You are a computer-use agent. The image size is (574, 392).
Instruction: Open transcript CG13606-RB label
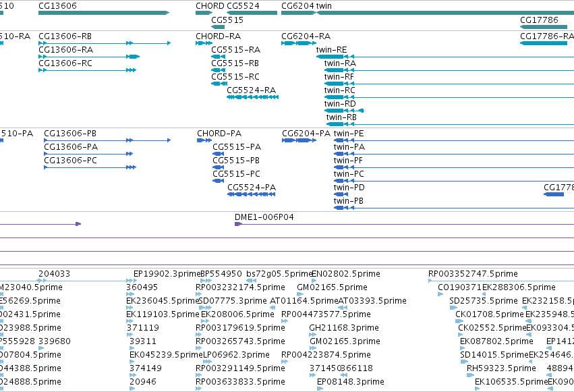pyautogui.click(x=65, y=36)
